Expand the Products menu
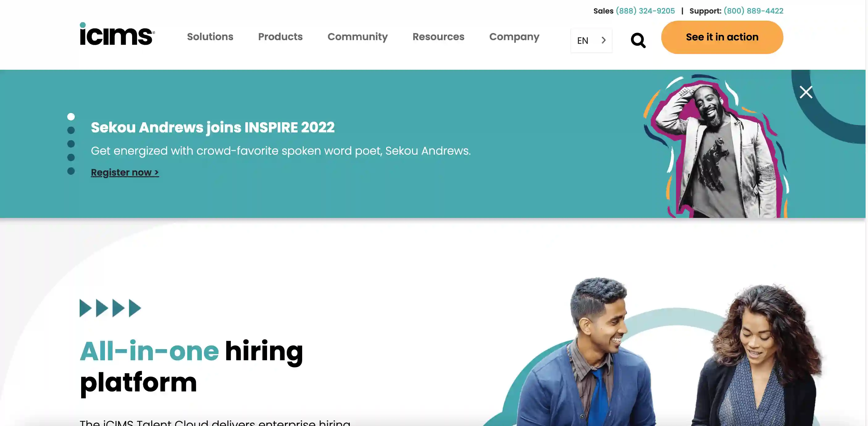Screen dimensions: 868x426 point(280,36)
